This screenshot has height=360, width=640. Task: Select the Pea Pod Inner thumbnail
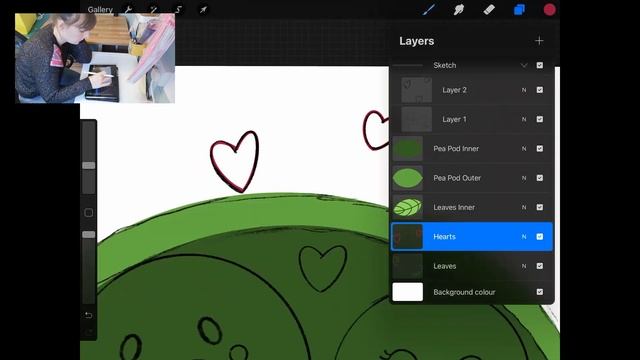pos(407,149)
